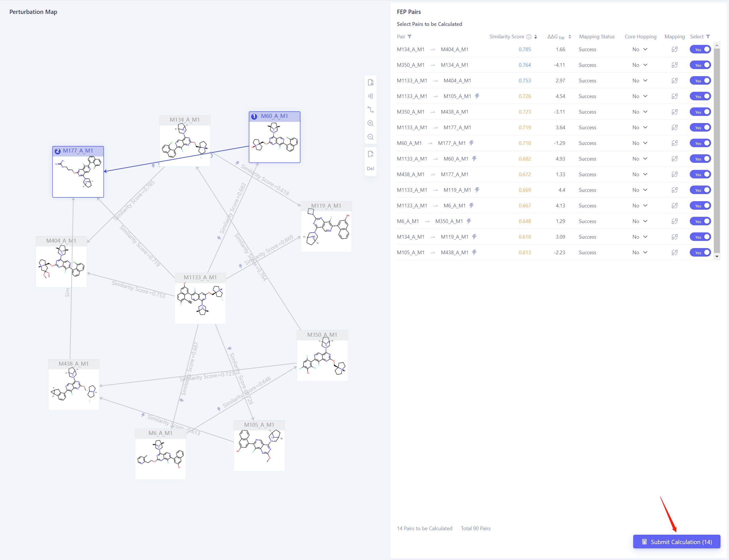729x560 pixels.
Task: Open Core Hopping dropdown for M1133_A_M1 → M177_A_M1
Action: [640, 128]
